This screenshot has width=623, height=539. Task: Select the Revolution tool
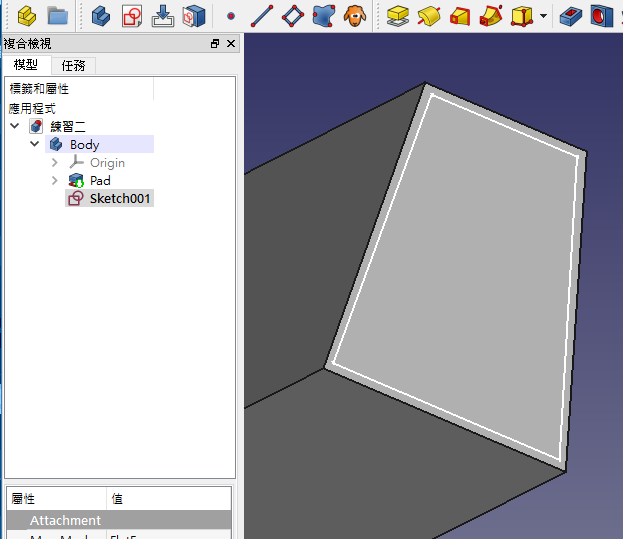coord(429,16)
